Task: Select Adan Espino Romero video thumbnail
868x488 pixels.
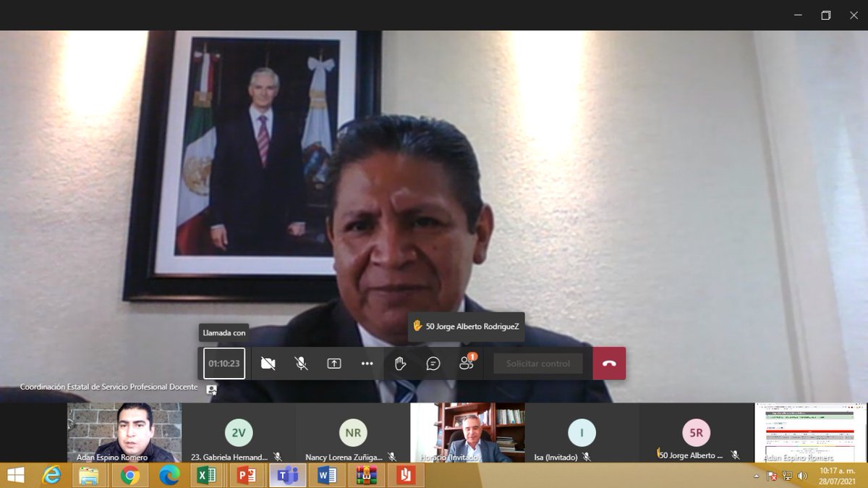Action: (x=124, y=433)
